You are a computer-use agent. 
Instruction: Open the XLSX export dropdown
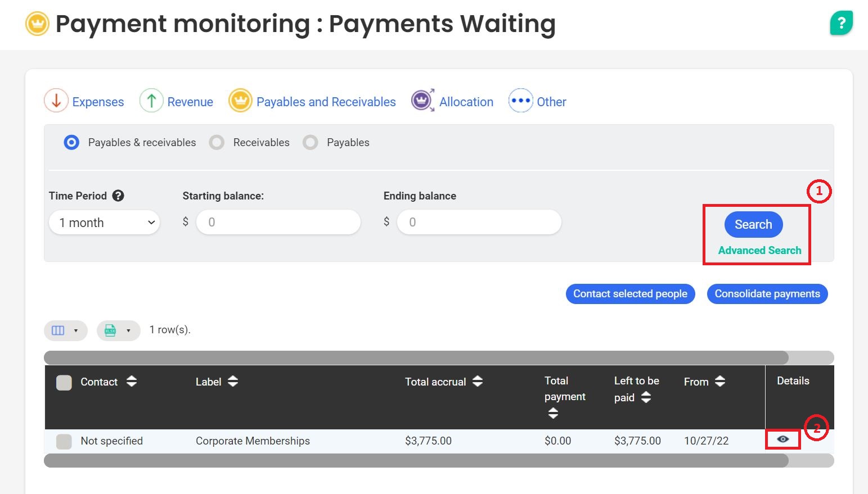click(118, 330)
